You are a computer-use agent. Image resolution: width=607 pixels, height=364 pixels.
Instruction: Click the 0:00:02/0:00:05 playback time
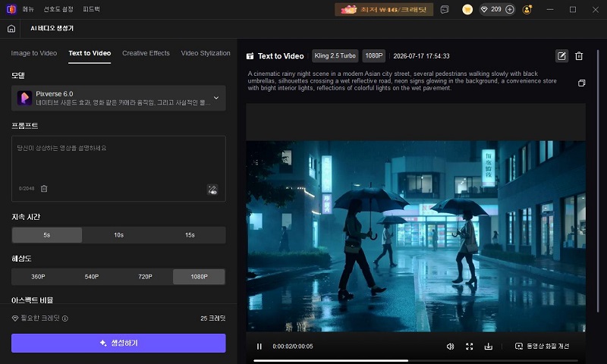293,347
